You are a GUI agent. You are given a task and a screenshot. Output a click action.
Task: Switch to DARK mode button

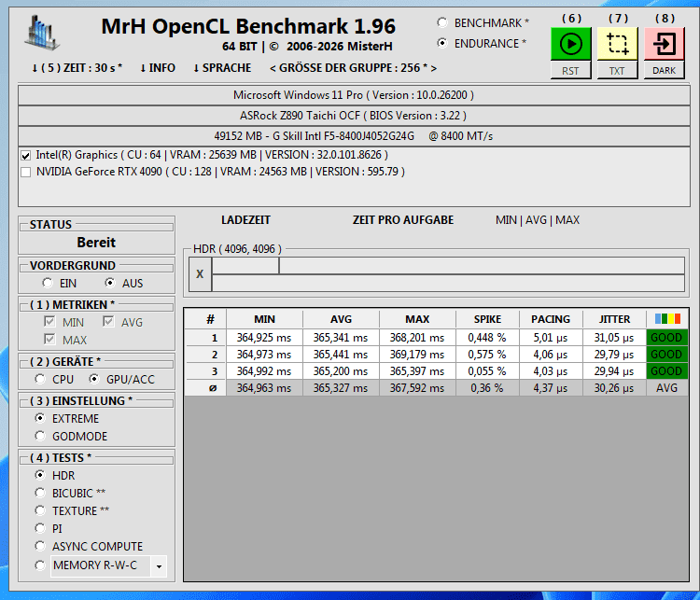tap(664, 71)
